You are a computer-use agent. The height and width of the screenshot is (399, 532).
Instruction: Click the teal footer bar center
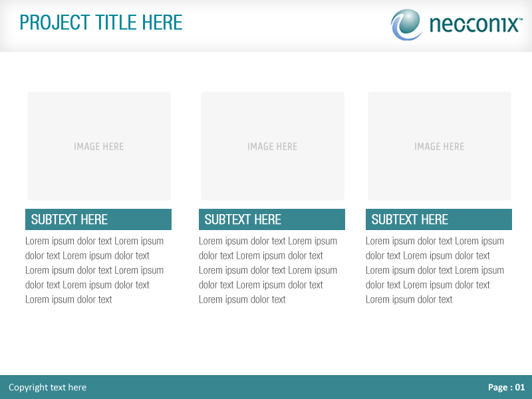266,387
